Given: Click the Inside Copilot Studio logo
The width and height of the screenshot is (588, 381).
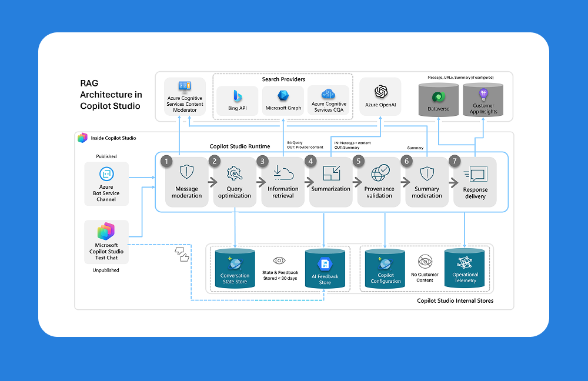Looking at the screenshot, I should [x=82, y=138].
